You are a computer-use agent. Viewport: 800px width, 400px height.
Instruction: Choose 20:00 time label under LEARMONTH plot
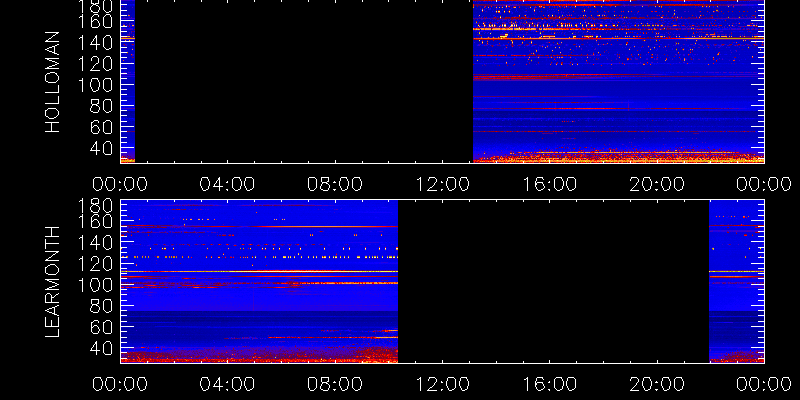point(657,384)
